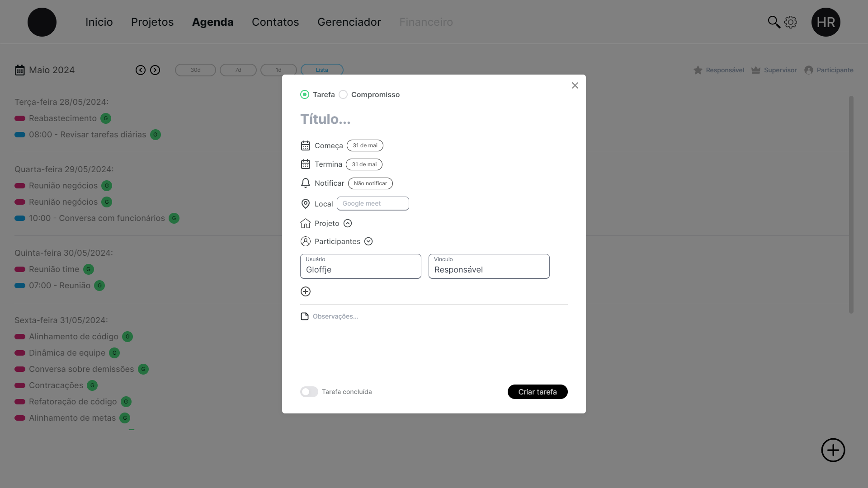Open the Contatos menu
The width and height of the screenshot is (868, 488).
[x=275, y=22]
